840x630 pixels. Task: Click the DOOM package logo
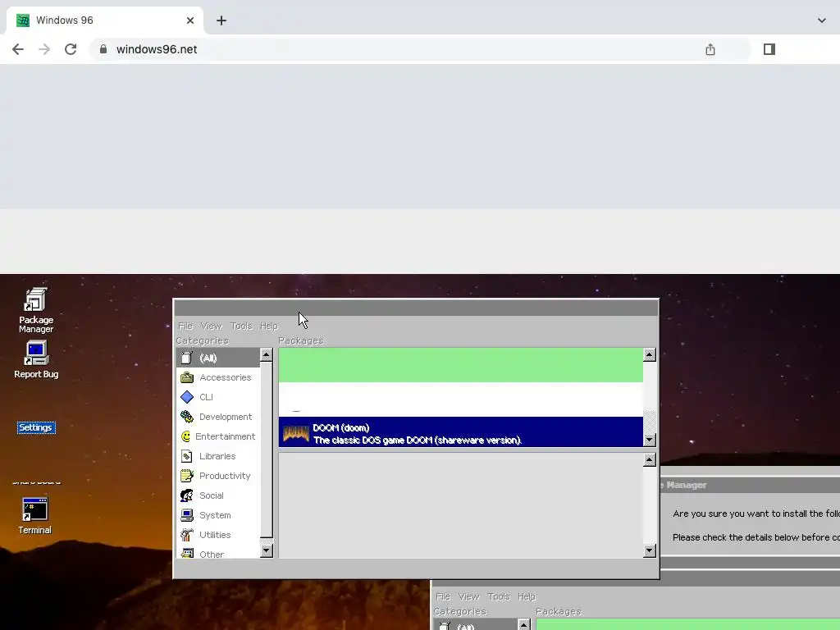tap(295, 433)
